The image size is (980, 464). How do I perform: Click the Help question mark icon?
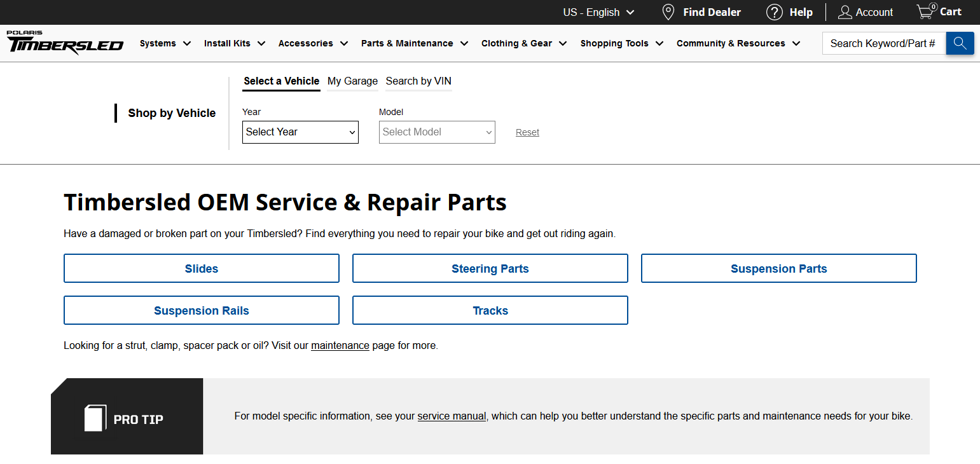(774, 12)
